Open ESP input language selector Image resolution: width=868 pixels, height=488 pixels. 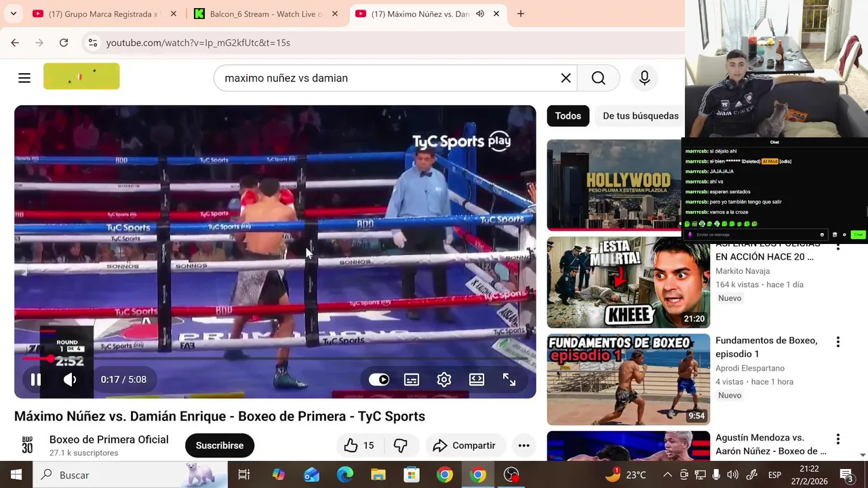click(x=774, y=474)
